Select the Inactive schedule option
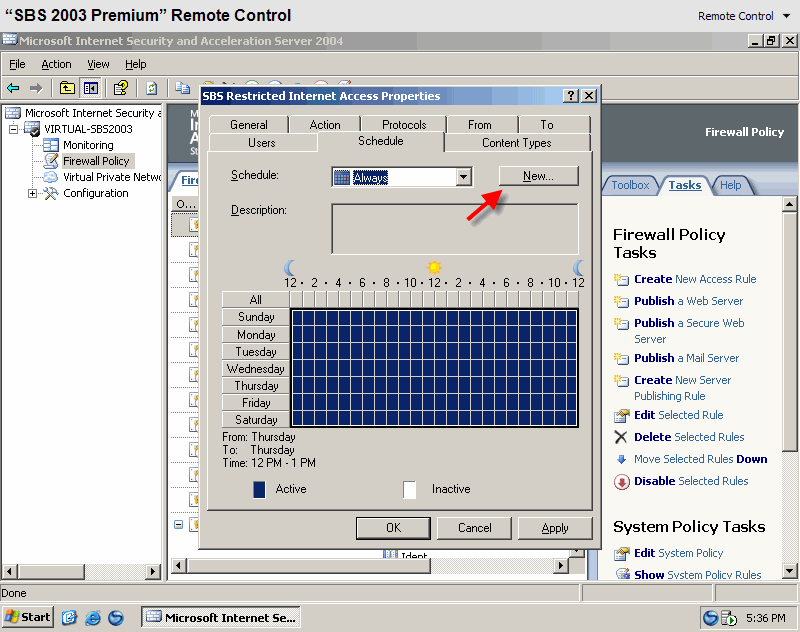Viewport: 800px width, 632px height. click(409, 489)
